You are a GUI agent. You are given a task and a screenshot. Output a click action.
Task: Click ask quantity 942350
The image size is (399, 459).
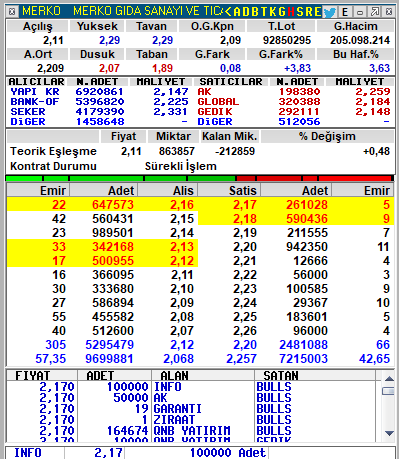(307, 247)
